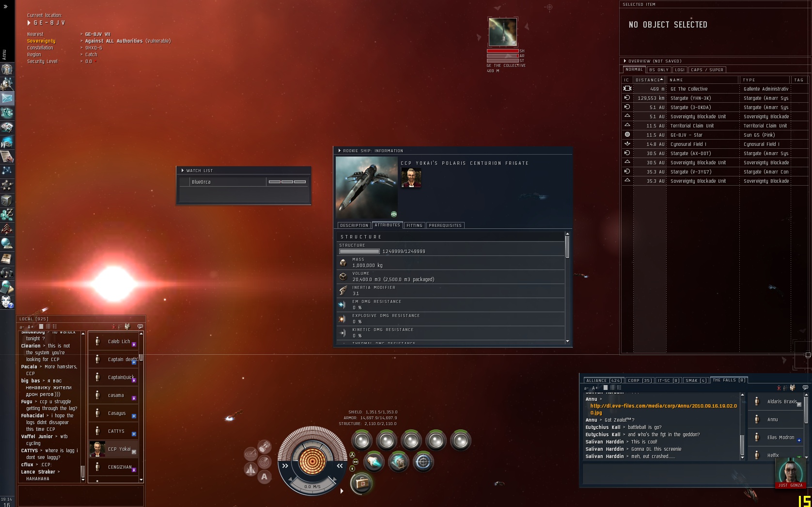This screenshot has height=507, width=812.
Task: Open the in-game Browser sidebar icon
Action: 7,243
